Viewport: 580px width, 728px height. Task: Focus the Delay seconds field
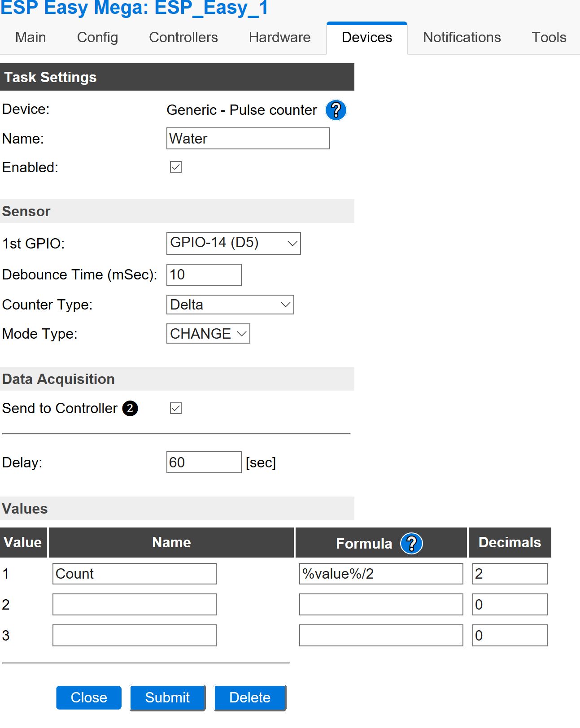(204, 462)
